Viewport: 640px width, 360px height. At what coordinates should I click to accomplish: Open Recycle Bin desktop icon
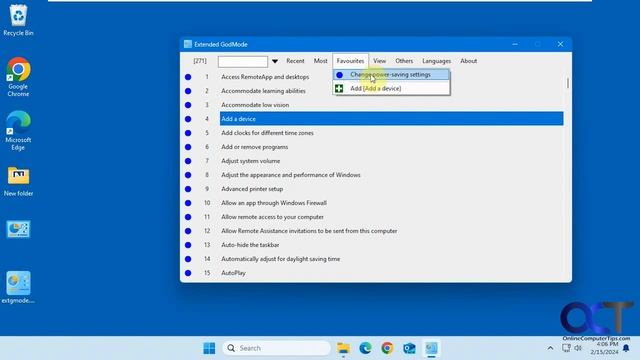click(18, 20)
